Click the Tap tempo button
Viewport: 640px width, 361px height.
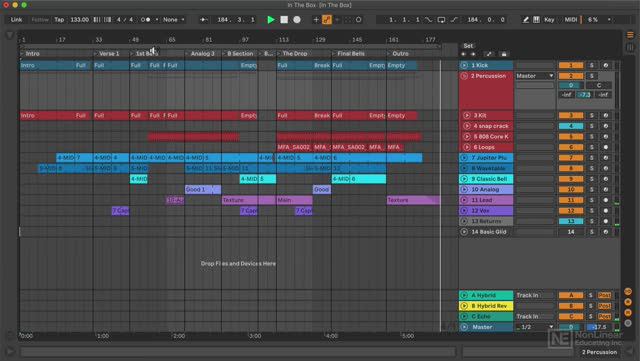click(x=59, y=20)
